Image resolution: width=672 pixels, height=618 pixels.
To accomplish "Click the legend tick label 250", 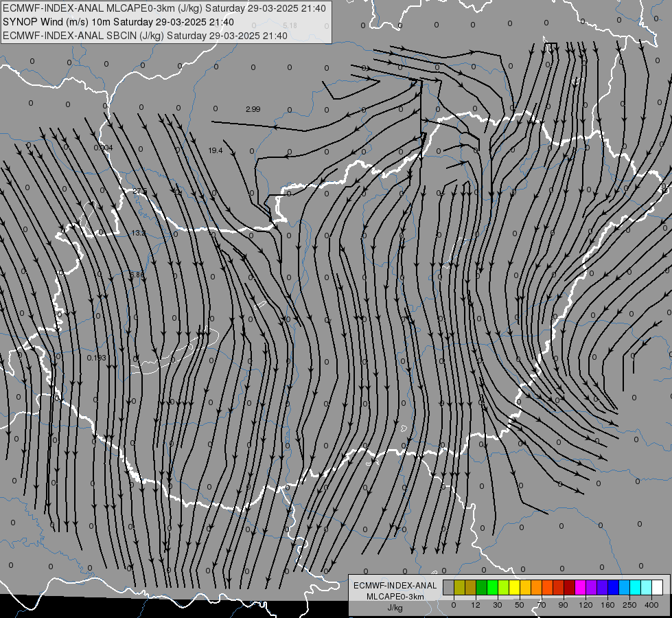I will [629, 605].
